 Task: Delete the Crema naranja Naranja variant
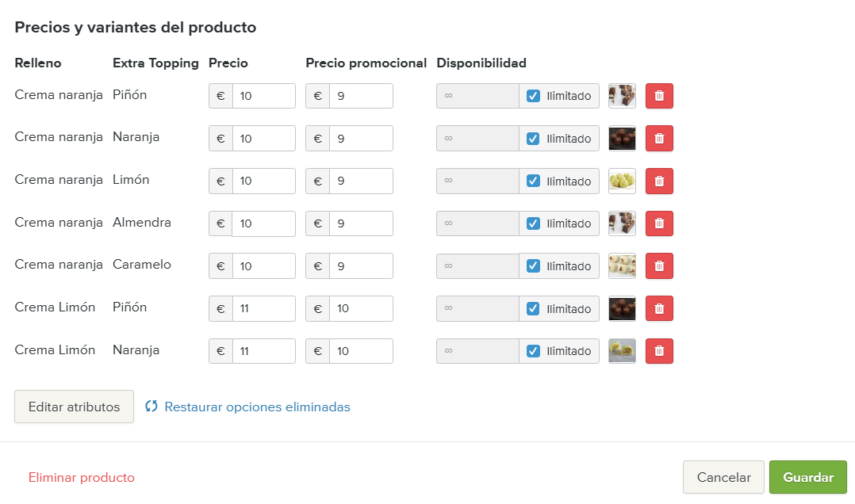(x=659, y=138)
